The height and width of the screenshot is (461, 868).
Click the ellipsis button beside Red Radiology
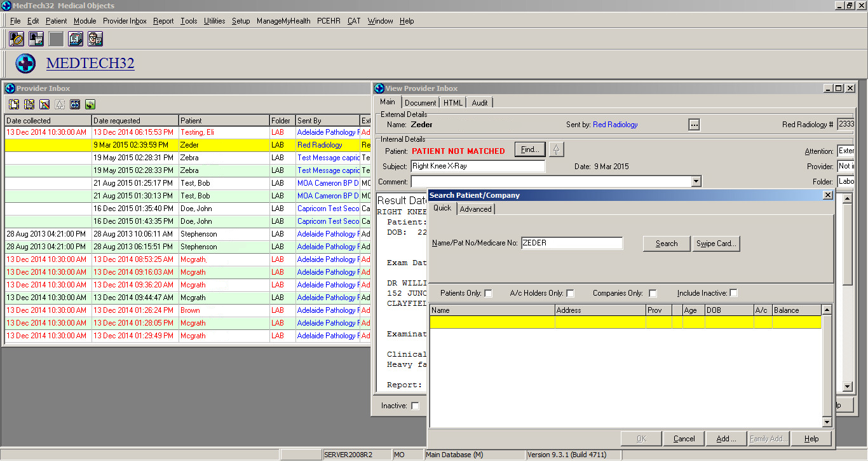click(x=695, y=125)
